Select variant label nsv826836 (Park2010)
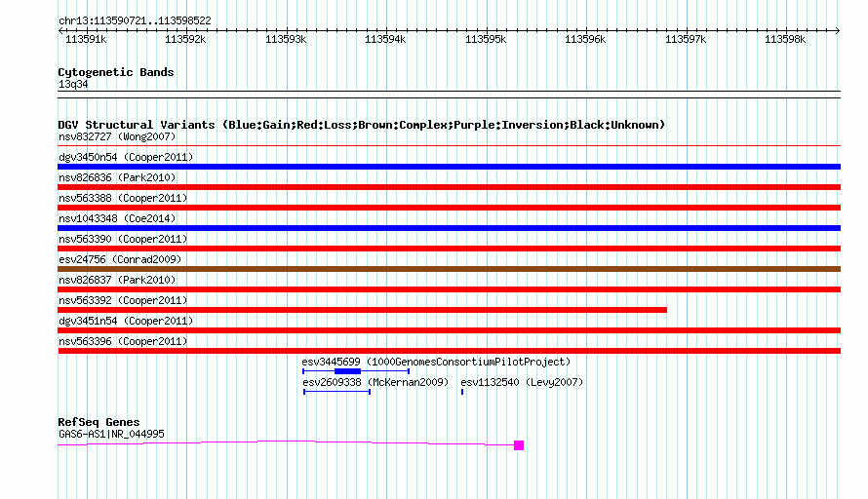The width and height of the screenshot is (868, 499). coord(117,177)
